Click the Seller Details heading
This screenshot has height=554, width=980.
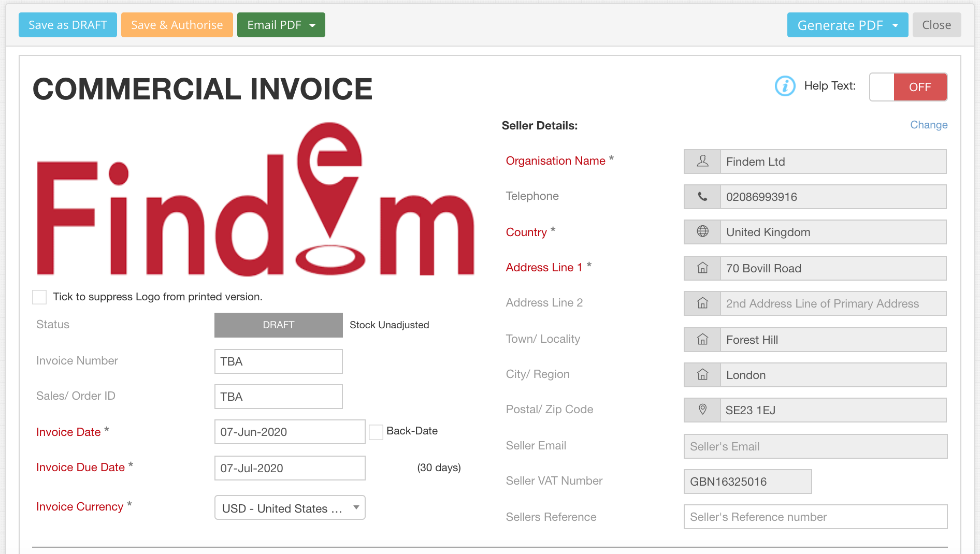540,125
